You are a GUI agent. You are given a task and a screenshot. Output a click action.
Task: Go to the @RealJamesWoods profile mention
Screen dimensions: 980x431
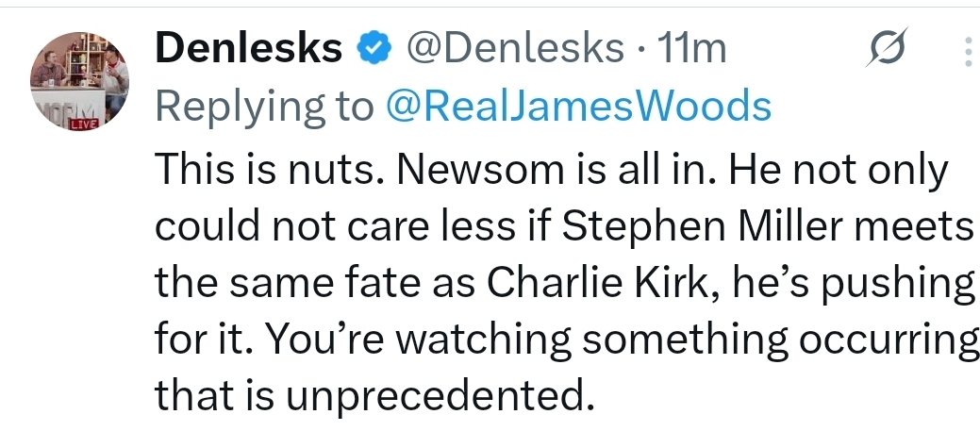click(x=578, y=107)
